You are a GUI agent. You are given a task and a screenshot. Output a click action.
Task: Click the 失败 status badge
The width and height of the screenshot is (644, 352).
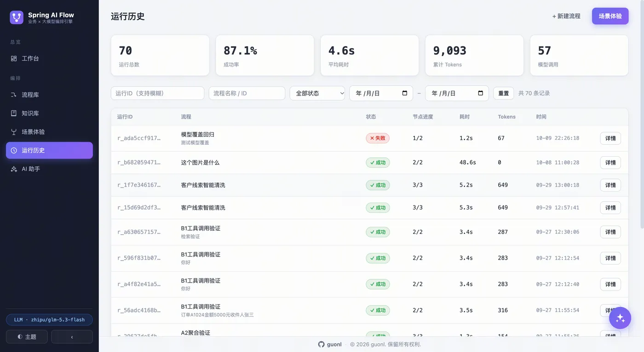(378, 138)
